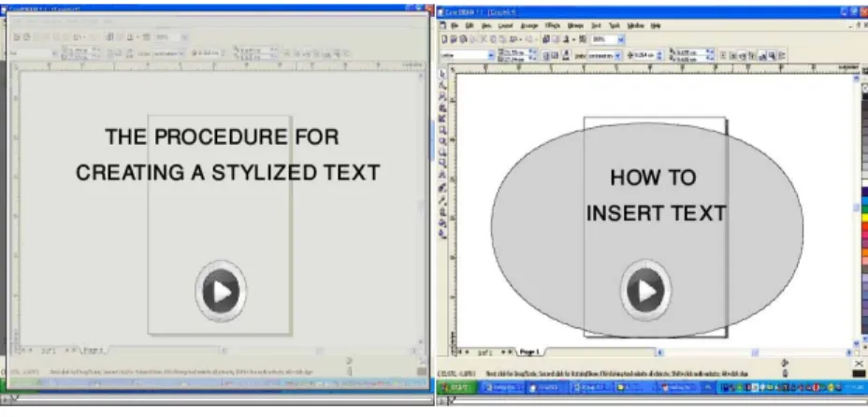868x417 pixels.
Task: Open File menu in right CorelDRAW window
Action: (x=455, y=26)
